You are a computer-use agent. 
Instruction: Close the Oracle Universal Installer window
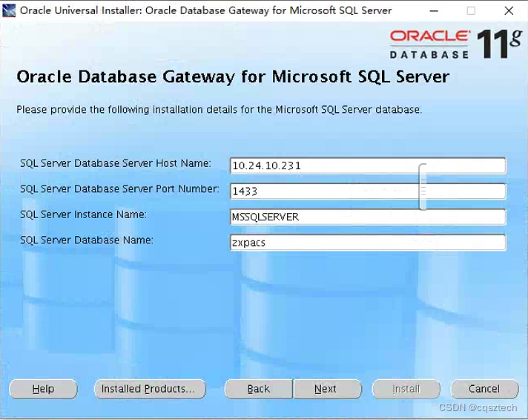509,11
